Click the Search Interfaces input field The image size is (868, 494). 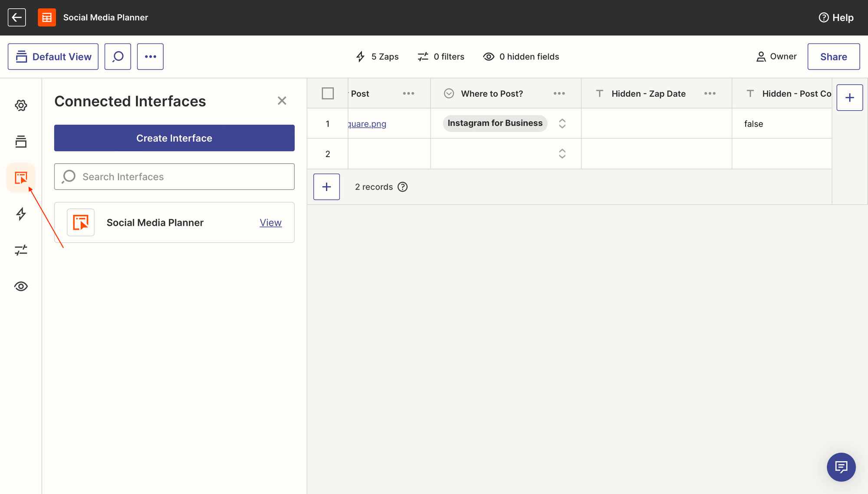click(x=174, y=177)
